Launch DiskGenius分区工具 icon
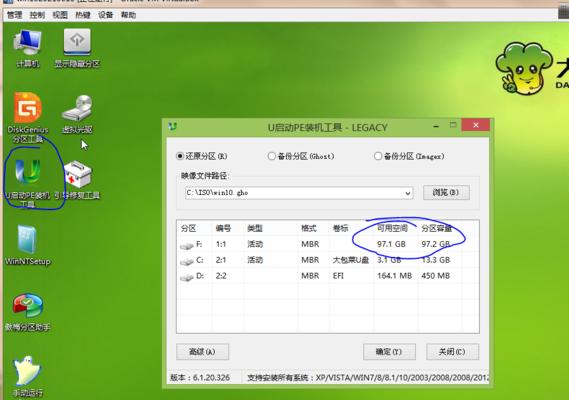 tap(28, 117)
